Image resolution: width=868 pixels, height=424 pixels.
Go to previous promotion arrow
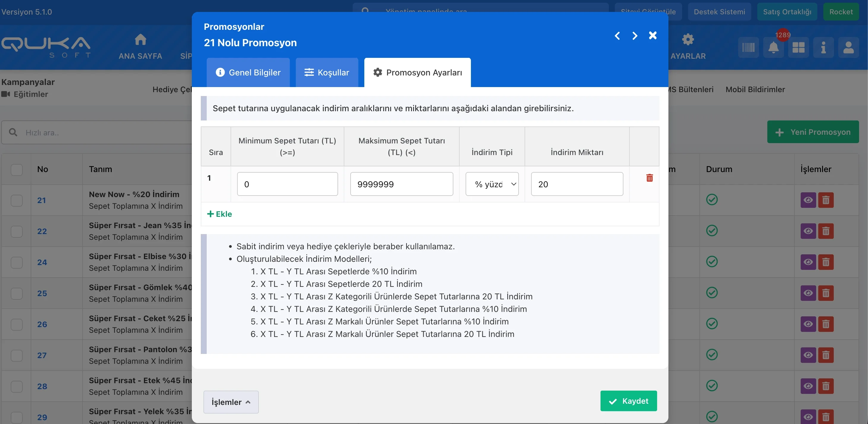click(x=617, y=36)
